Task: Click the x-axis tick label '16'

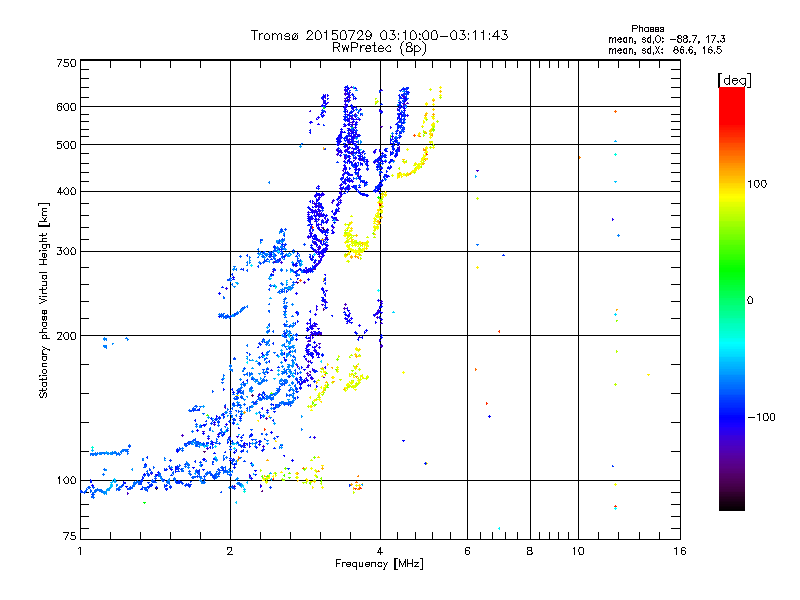Action: (x=680, y=551)
